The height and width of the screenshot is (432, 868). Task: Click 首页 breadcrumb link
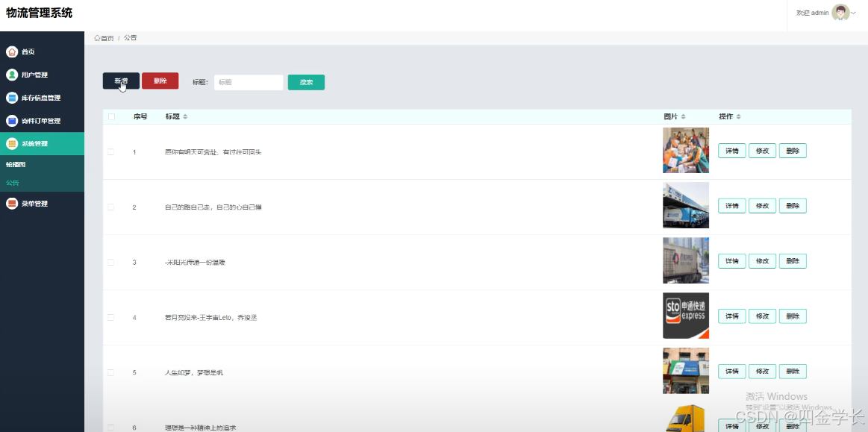click(x=107, y=38)
